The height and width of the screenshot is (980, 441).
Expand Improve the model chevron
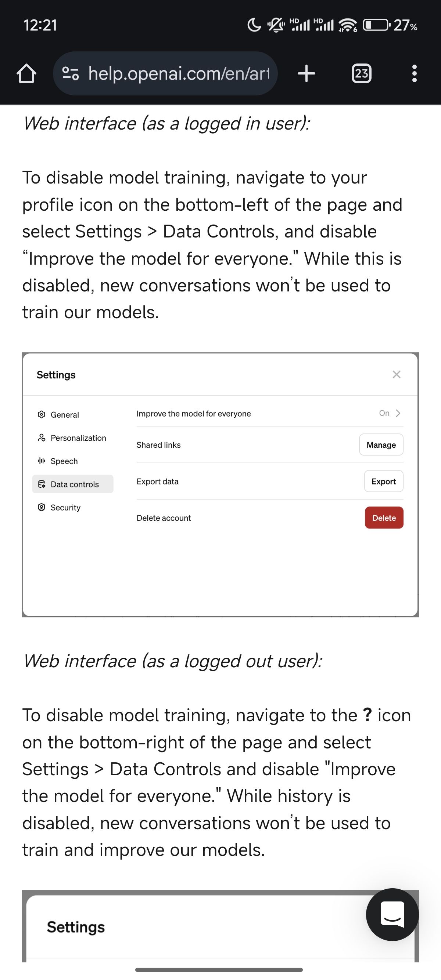point(398,413)
